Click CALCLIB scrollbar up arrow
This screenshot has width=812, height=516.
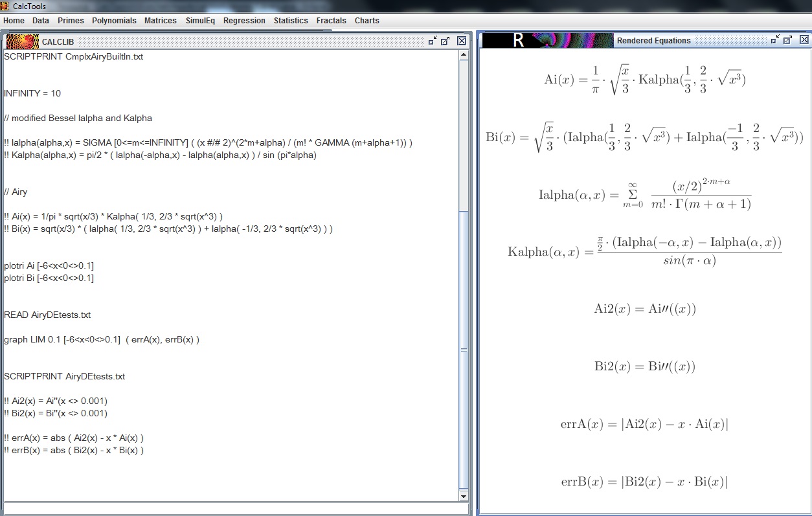463,55
